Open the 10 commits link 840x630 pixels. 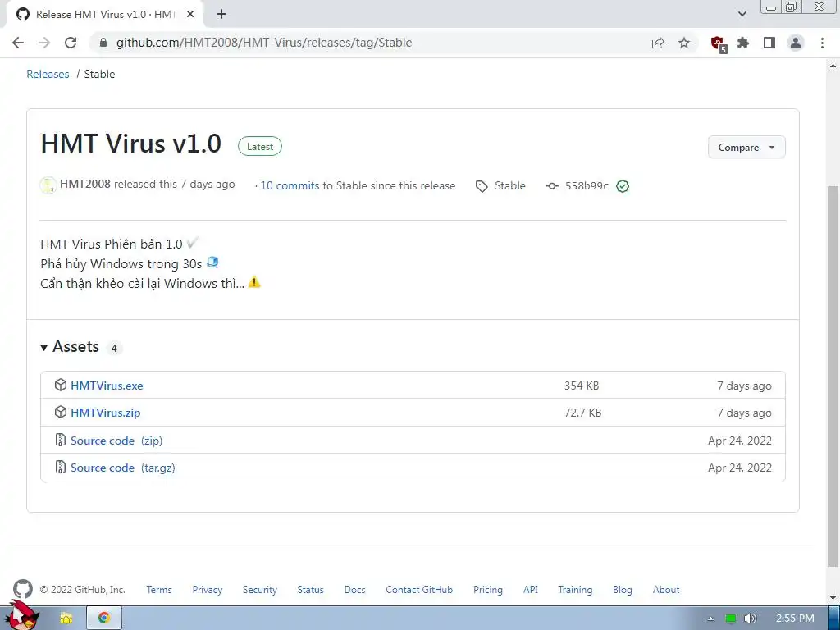click(x=290, y=185)
